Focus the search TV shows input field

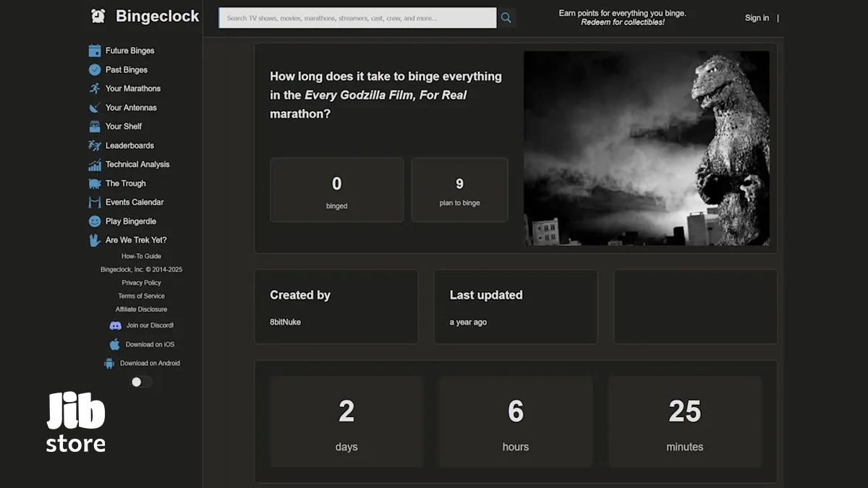[x=357, y=18]
